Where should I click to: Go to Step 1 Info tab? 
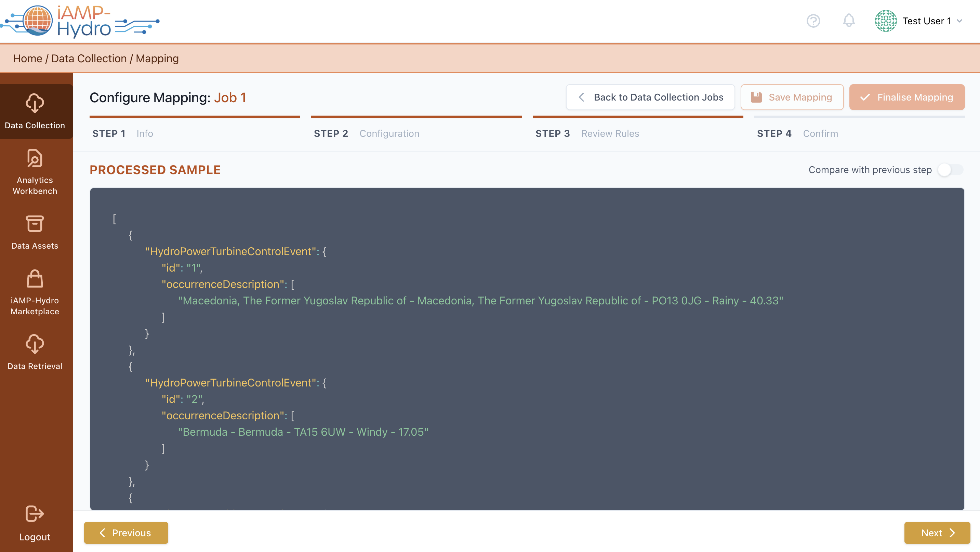(x=122, y=133)
